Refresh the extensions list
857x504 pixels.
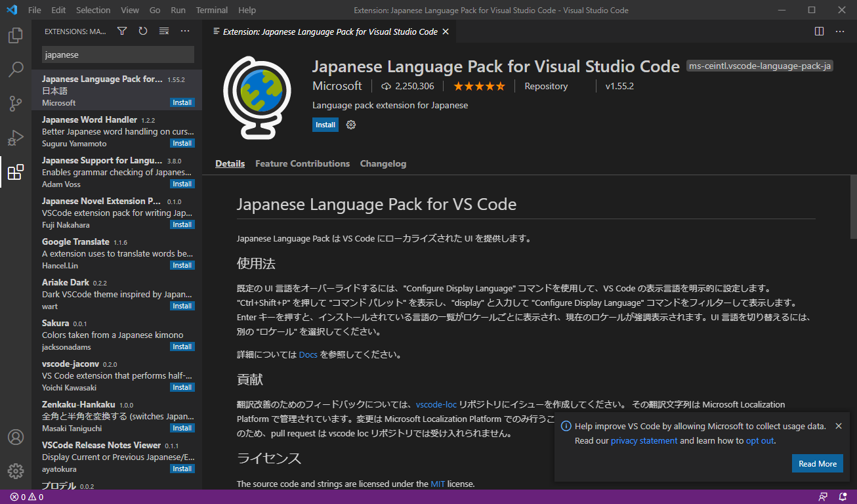tap(143, 31)
